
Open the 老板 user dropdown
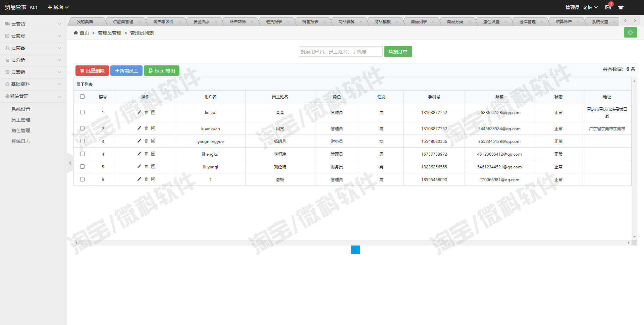tap(590, 7)
